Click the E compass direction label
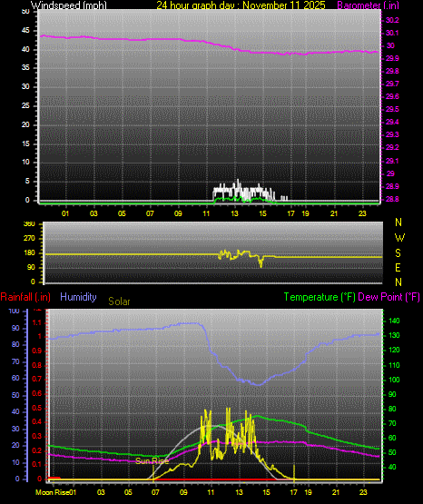The image size is (423, 504). click(398, 267)
